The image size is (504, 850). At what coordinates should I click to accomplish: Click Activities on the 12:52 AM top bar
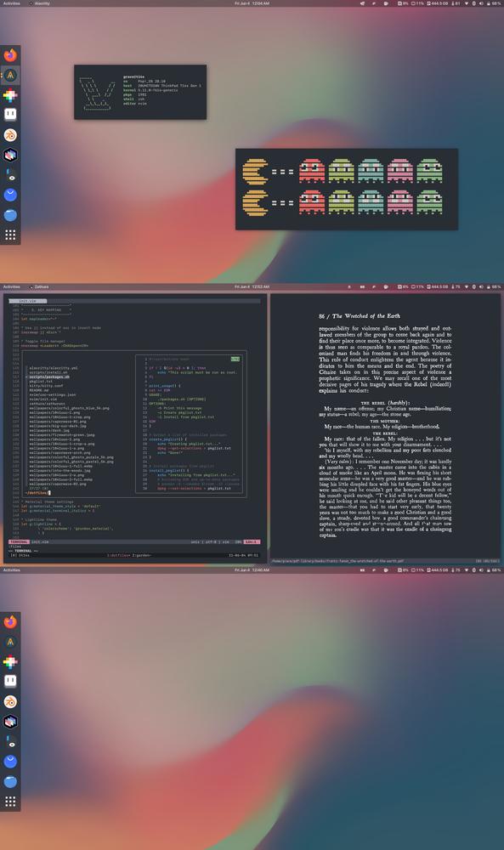(11, 286)
